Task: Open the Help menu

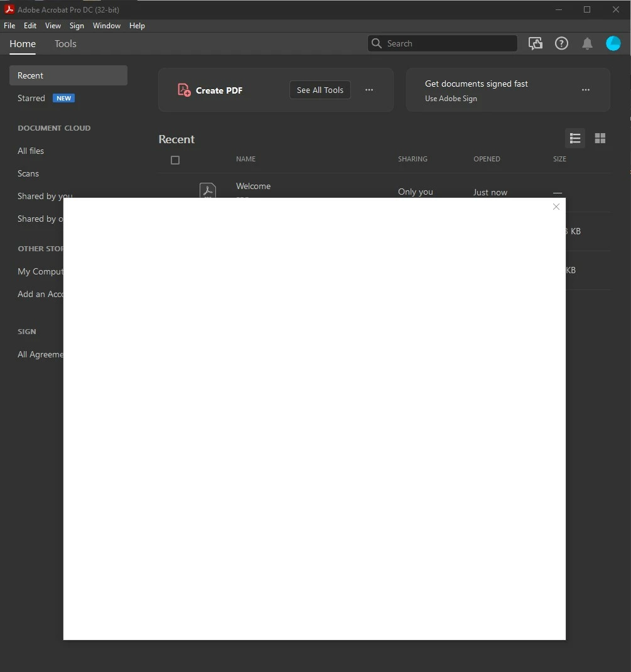Action: pyautogui.click(x=137, y=26)
